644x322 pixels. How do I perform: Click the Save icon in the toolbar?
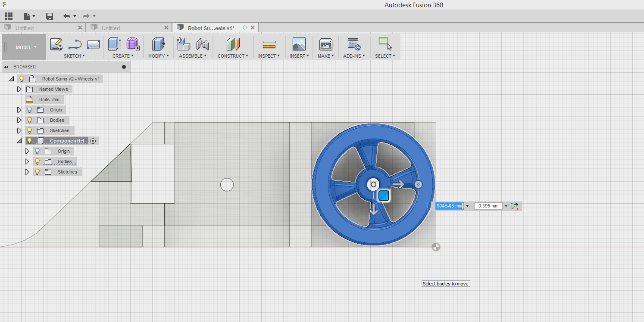(49, 16)
